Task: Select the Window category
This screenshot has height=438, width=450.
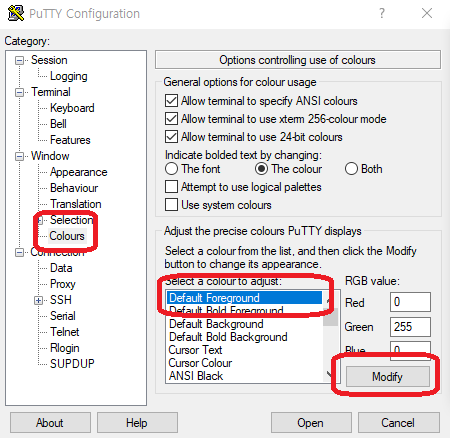Action: [50, 156]
